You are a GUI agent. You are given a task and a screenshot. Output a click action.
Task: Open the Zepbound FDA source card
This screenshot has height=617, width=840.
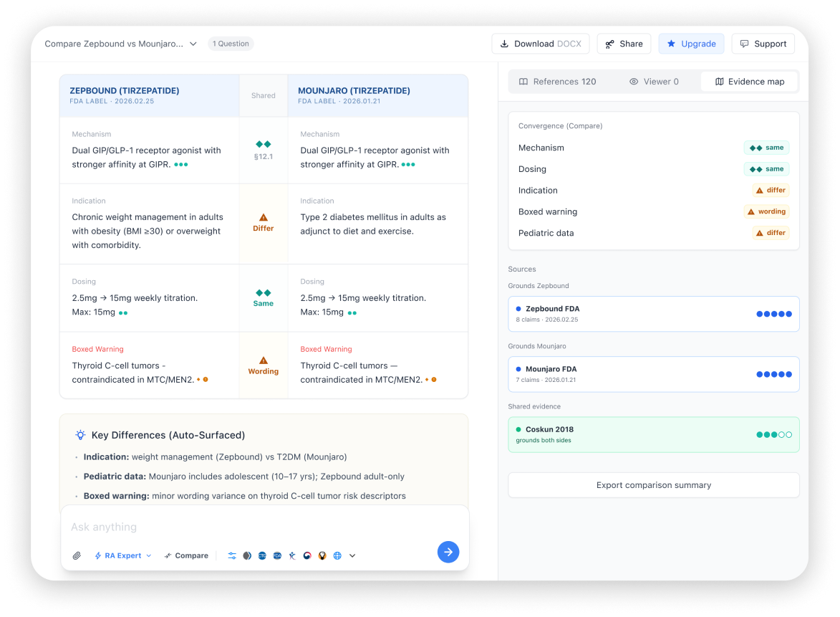[654, 314]
